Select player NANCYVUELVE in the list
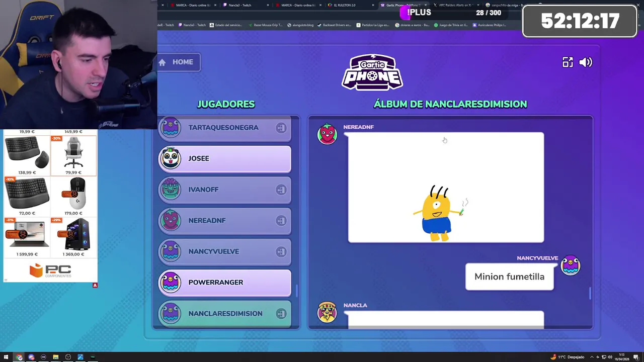 tap(225, 251)
